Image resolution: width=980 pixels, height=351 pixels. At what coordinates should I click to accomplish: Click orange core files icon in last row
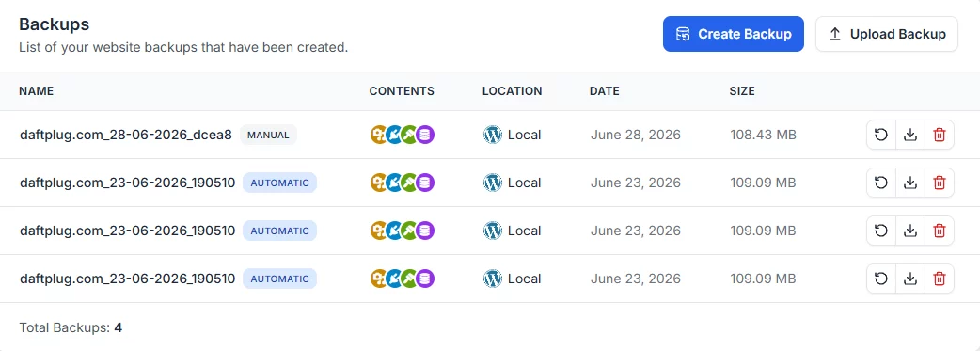pos(379,279)
